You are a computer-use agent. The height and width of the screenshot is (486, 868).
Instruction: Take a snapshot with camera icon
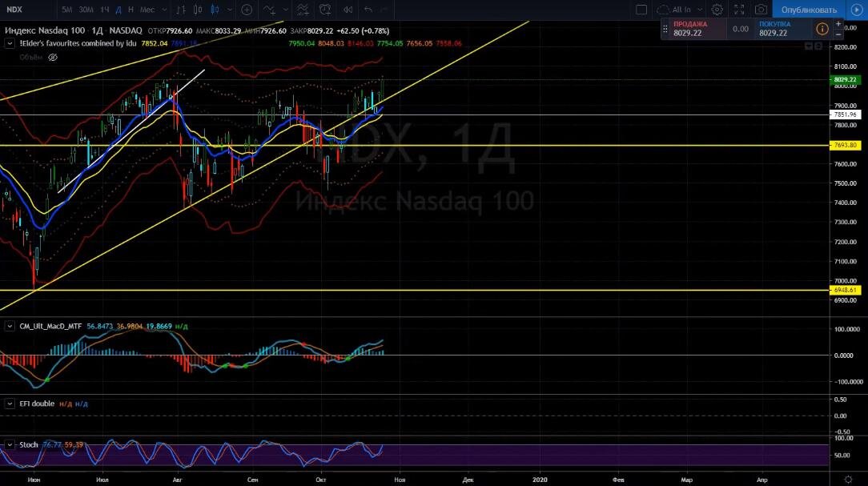(762, 10)
